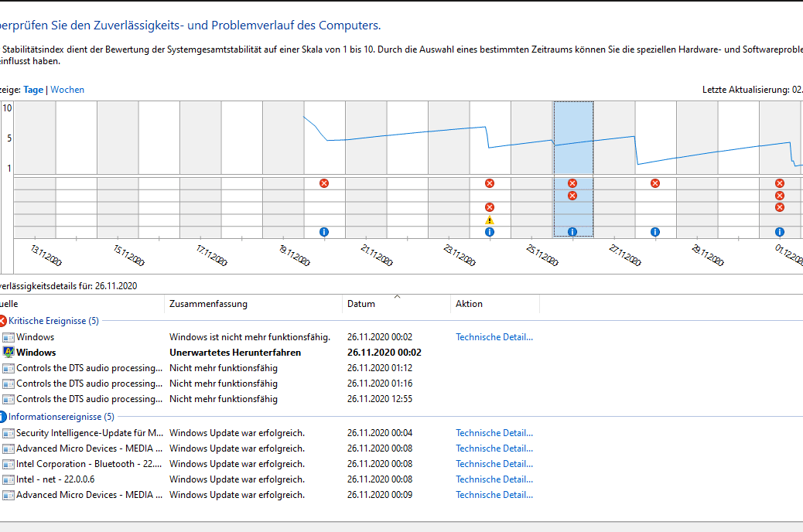This screenshot has height=532, width=803.
Task: Click the sort arrow above the Datum column
Action: point(398,296)
